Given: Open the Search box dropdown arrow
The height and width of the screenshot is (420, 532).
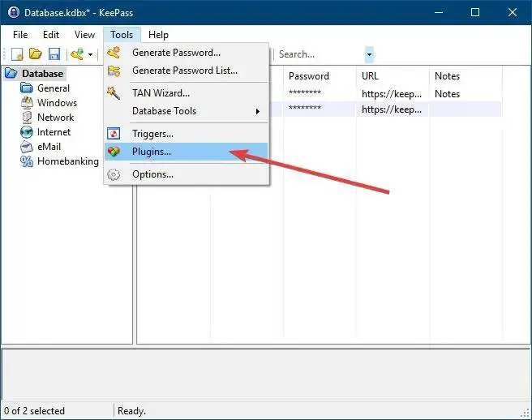Looking at the screenshot, I should pos(369,54).
